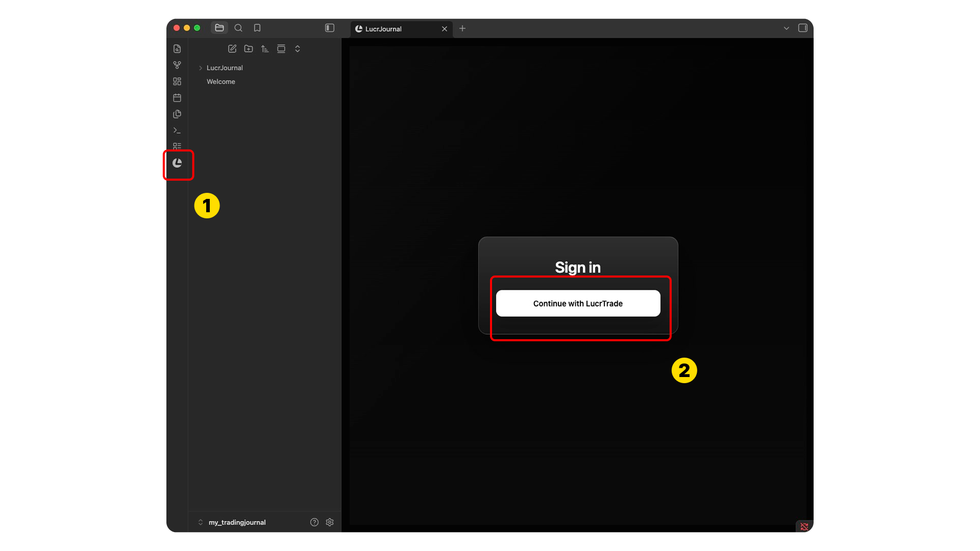
Task: Show the file explorer folder tab
Action: coord(219,28)
